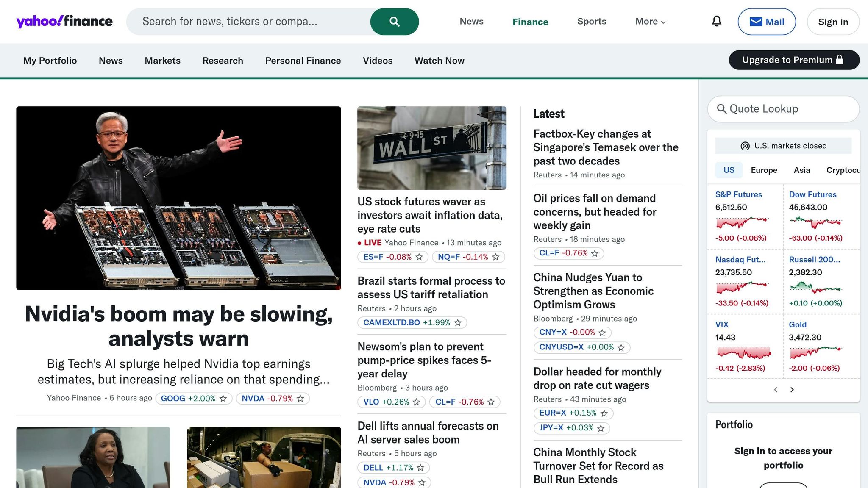This screenshot has height=488, width=868.
Task: Open the Sports top navigation link
Action: tap(592, 21)
